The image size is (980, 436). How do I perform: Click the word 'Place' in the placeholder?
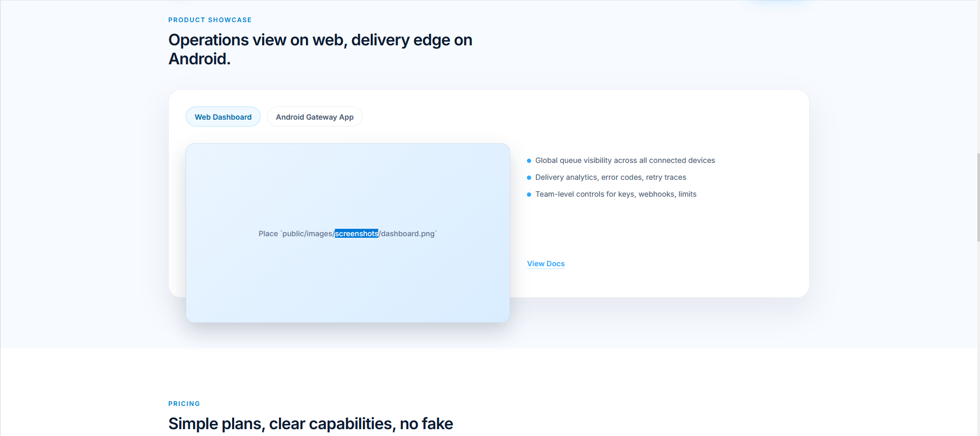(268, 234)
